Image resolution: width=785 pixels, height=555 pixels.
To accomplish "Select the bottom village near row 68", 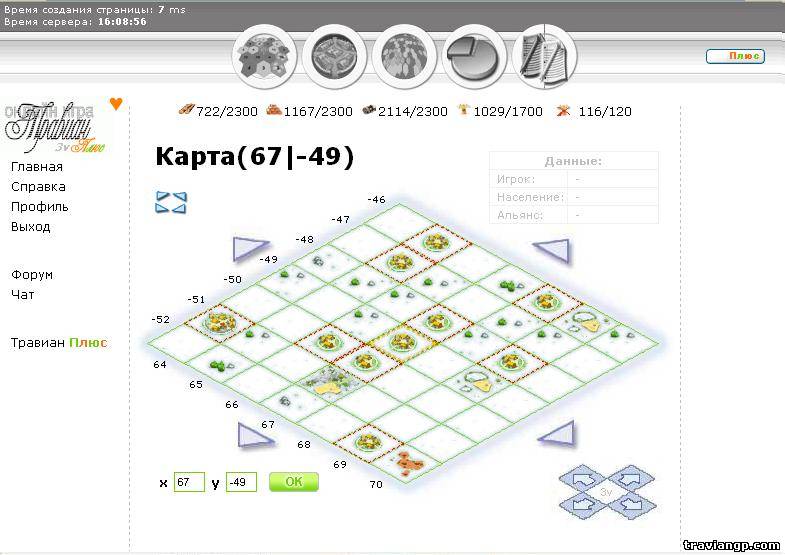I will click(369, 442).
